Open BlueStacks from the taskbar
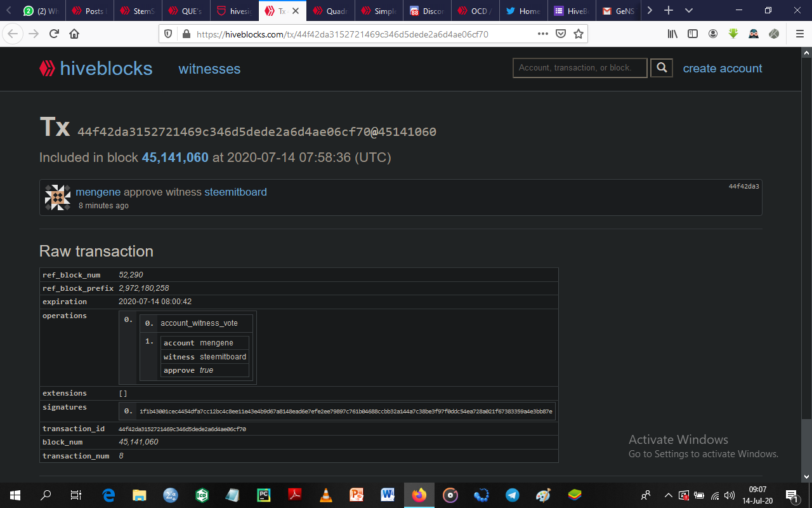812x508 pixels. click(575, 495)
